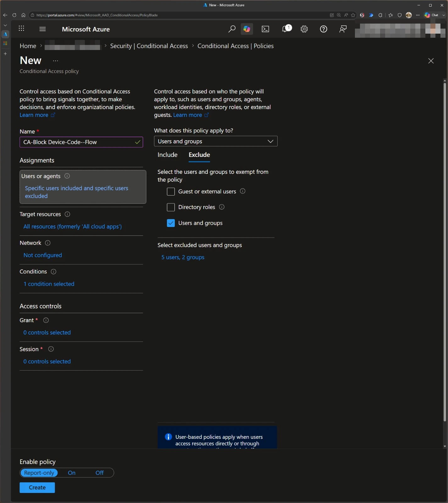Show info about Session controls
Viewport: 448px width, 503px height.
(51, 349)
